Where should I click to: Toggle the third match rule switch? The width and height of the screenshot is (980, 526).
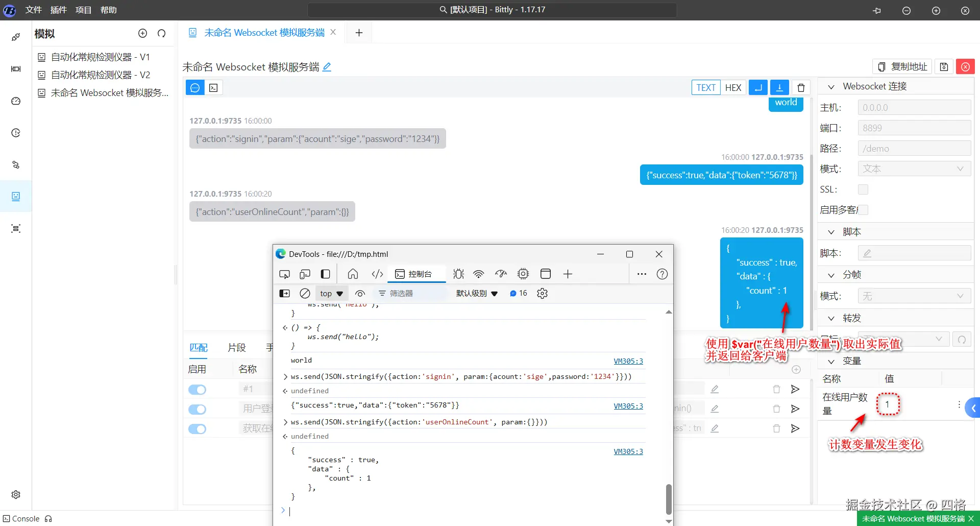click(x=197, y=429)
